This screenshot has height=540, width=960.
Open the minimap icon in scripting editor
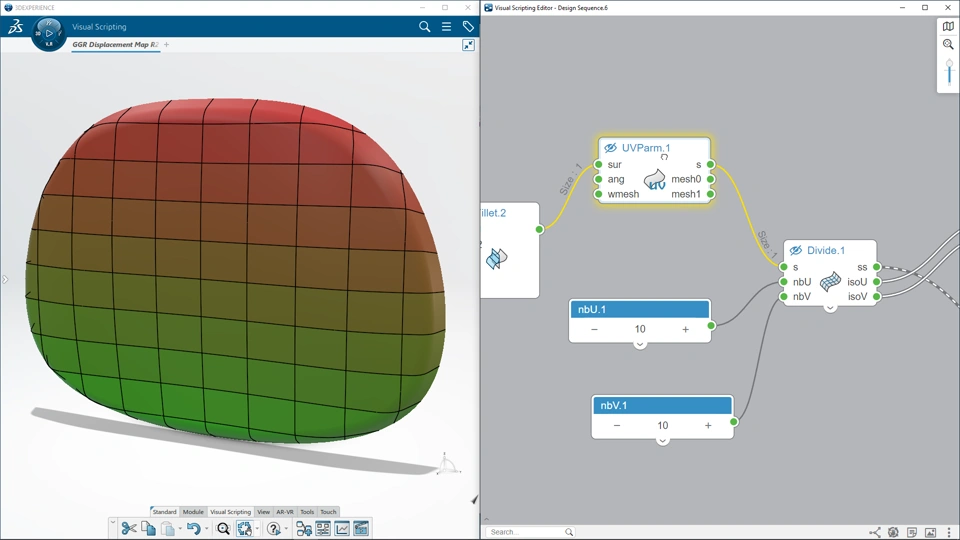tap(948, 26)
